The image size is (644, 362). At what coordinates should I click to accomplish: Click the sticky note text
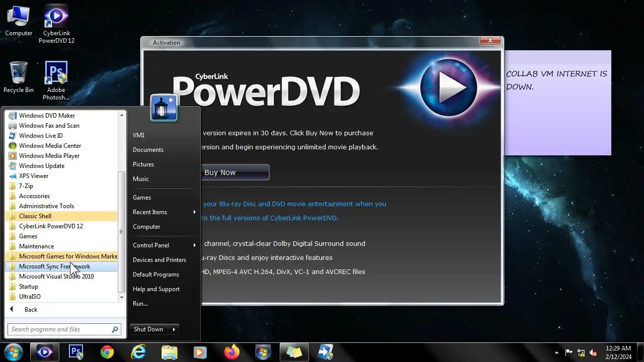(556, 80)
